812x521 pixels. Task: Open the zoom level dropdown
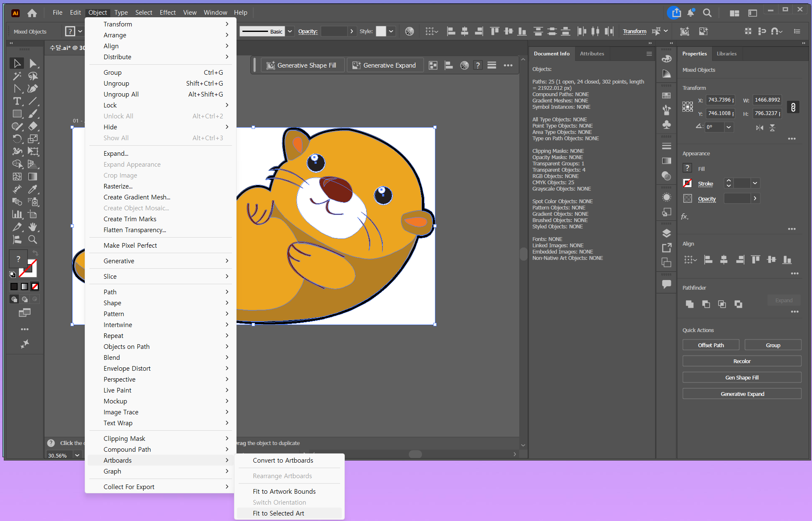click(x=77, y=455)
